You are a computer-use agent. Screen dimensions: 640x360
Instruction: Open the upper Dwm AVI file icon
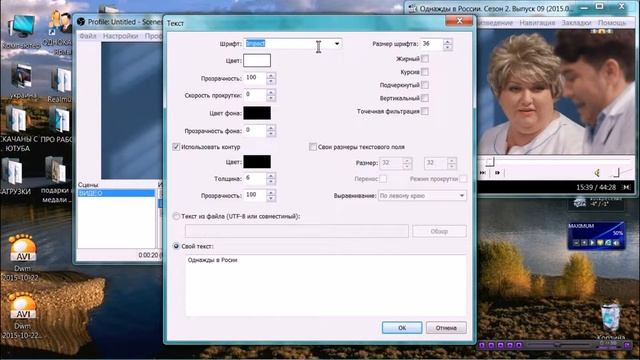(22, 248)
